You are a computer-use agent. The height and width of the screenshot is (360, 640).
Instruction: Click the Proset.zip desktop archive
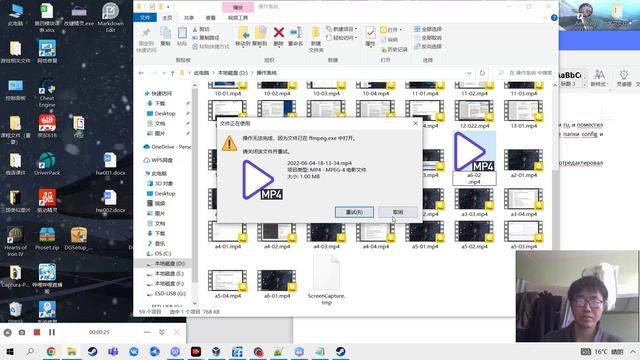coord(47,239)
